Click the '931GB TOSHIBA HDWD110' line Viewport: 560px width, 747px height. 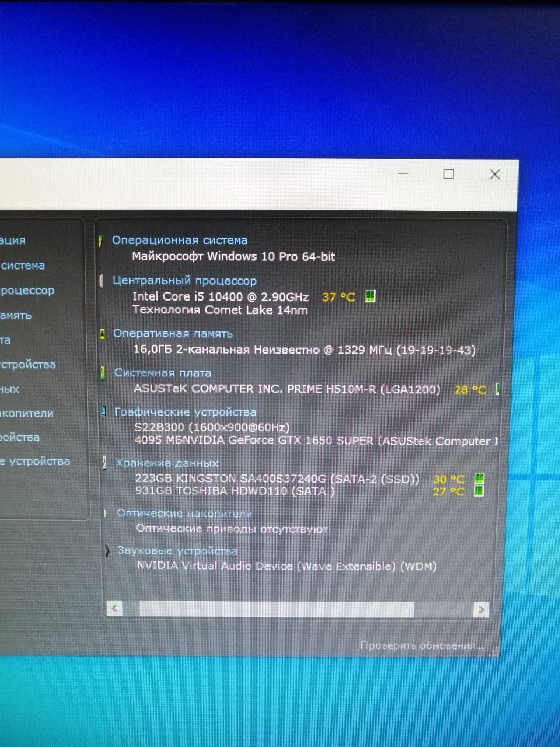235,491
